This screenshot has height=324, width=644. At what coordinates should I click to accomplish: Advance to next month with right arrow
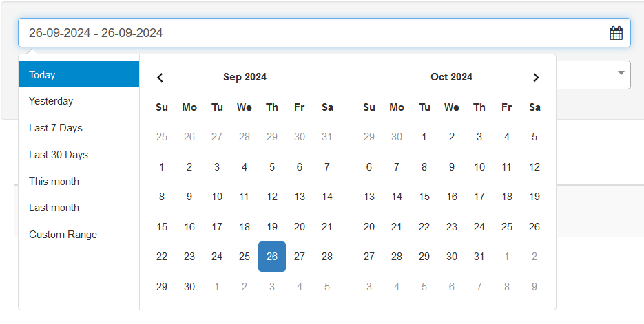pos(536,78)
